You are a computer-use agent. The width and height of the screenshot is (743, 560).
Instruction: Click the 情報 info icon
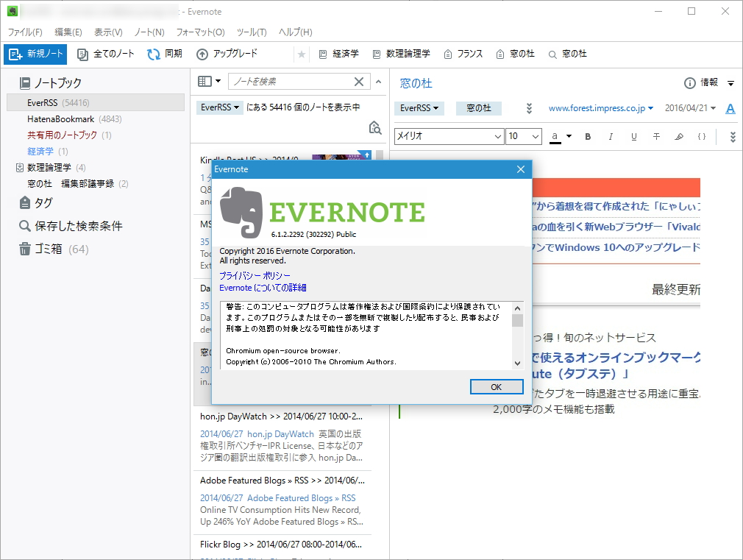[x=701, y=82]
